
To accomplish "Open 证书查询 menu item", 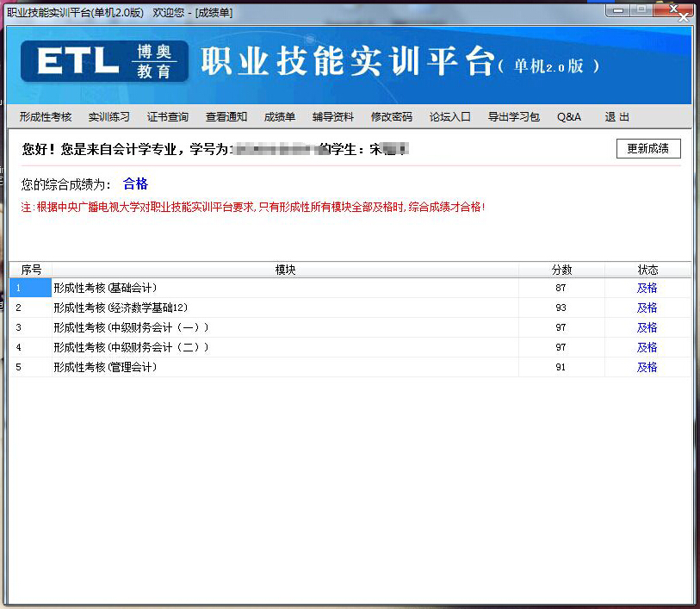I will pyautogui.click(x=168, y=117).
